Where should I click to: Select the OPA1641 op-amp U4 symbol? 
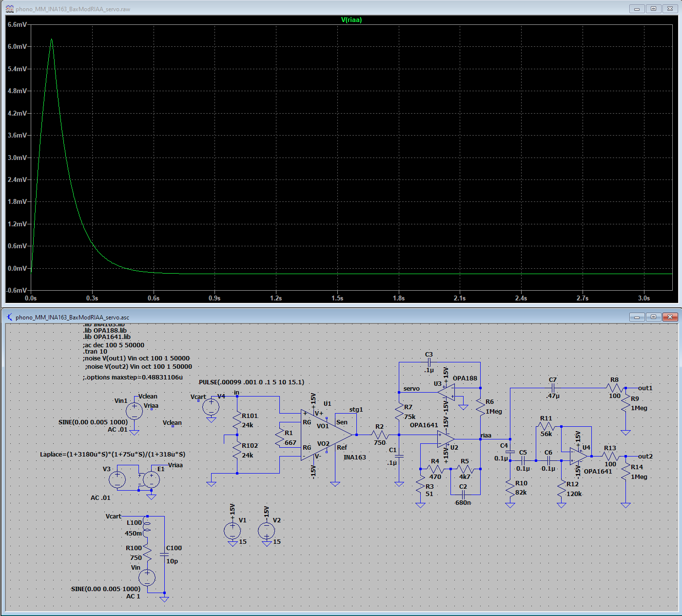pyautogui.click(x=579, y=457)
